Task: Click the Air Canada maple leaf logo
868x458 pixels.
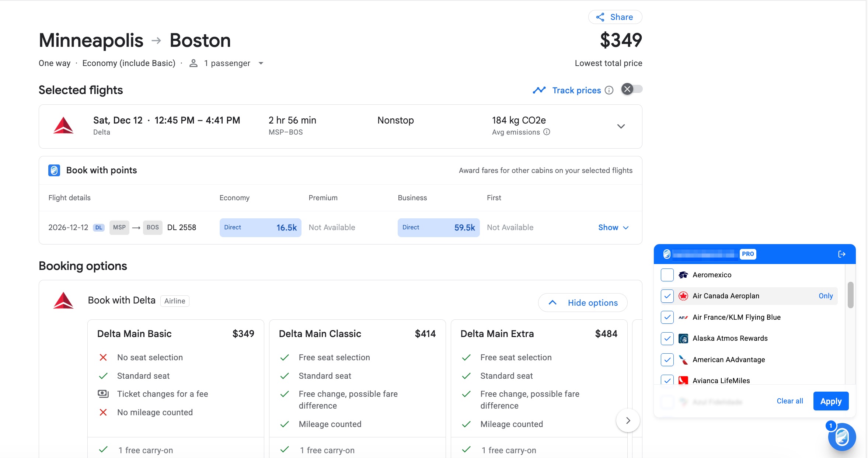Action: (683, 296)
